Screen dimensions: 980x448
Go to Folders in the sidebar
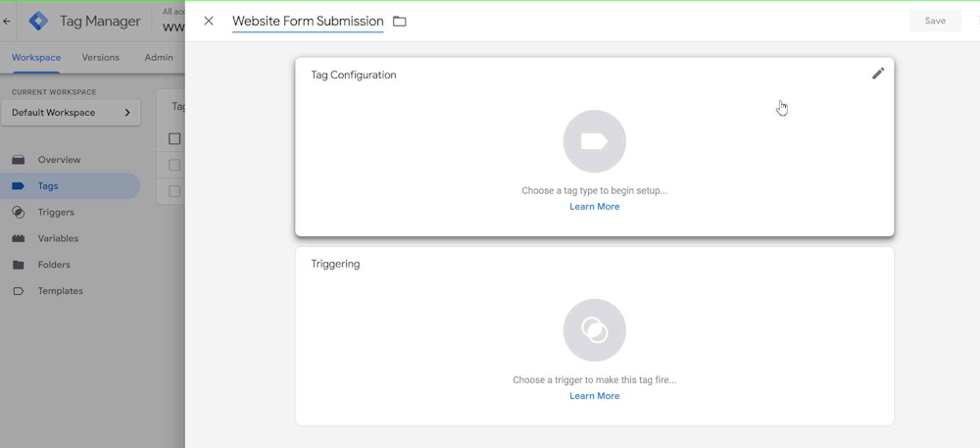54,265
